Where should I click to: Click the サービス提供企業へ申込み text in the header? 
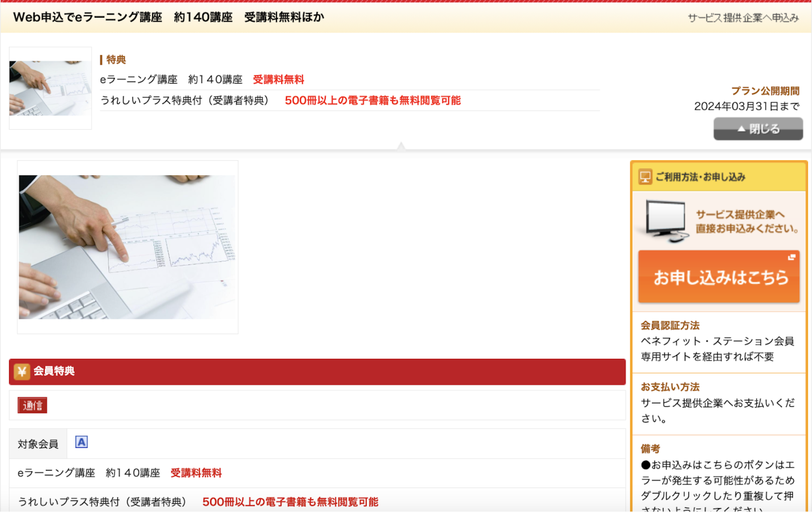[743, 18]
